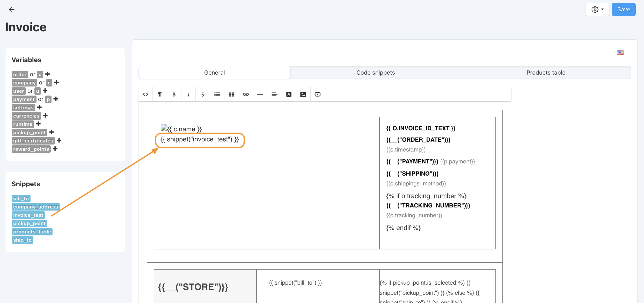Click the short 'c' variable tag
The width and height of the screenshot is (644, 303).
pyautogui.click(x=49, y=83)
